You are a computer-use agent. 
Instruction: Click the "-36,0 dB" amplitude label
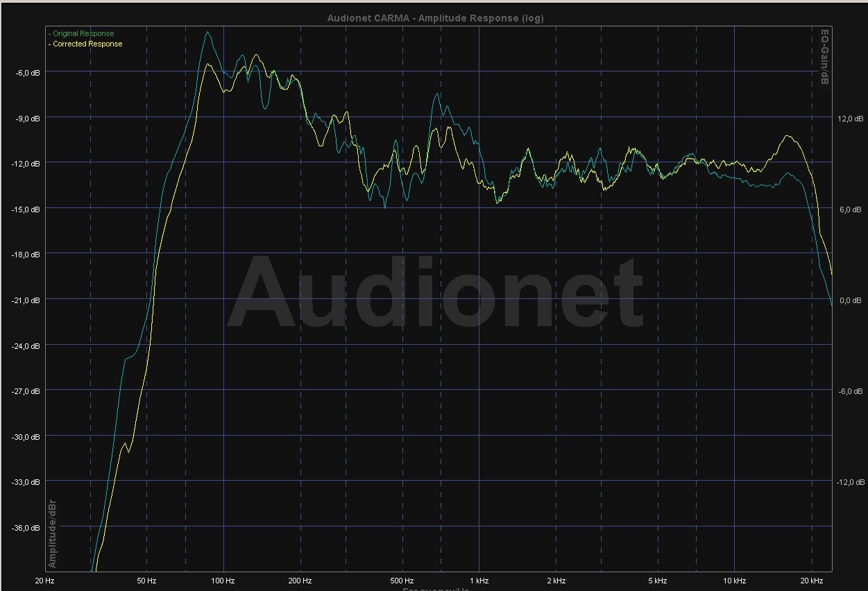click(x=27, y=527)
